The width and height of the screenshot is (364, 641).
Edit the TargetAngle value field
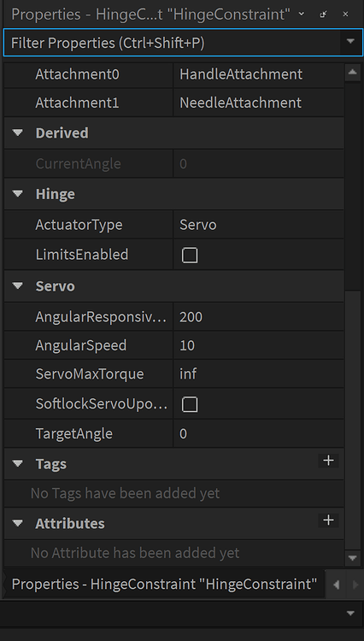click(258, 433)
